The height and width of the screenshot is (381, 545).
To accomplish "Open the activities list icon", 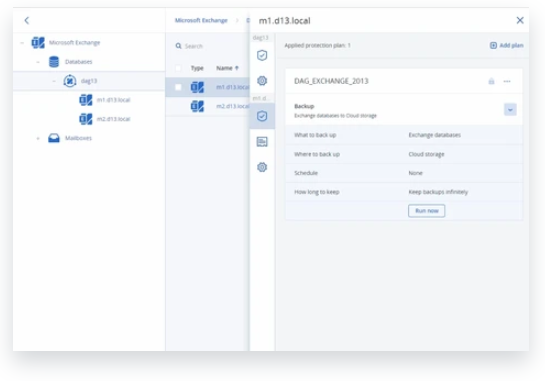I will pos(262,142).
